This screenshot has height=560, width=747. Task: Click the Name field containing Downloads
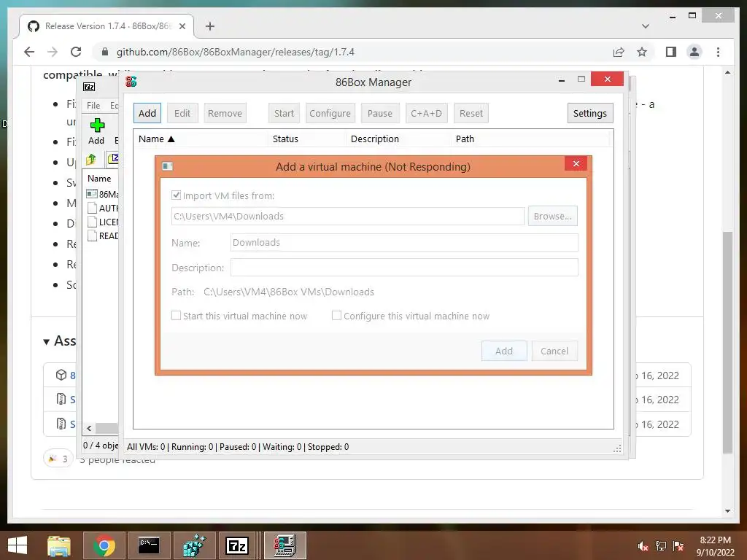click(x=404, y=242)
